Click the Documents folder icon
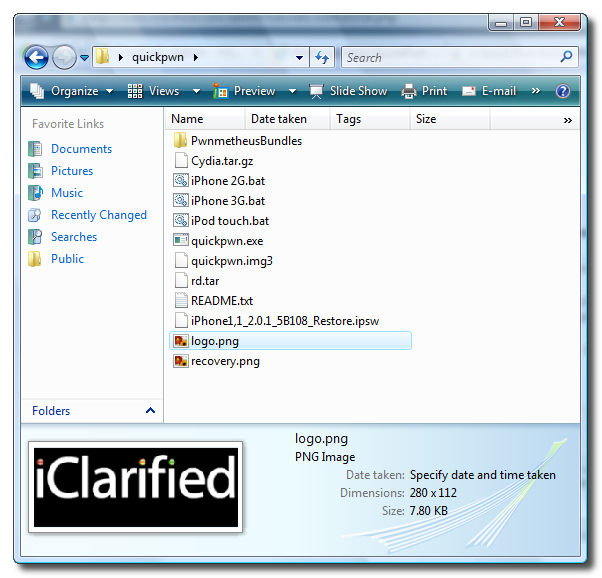 coord(35,149)
